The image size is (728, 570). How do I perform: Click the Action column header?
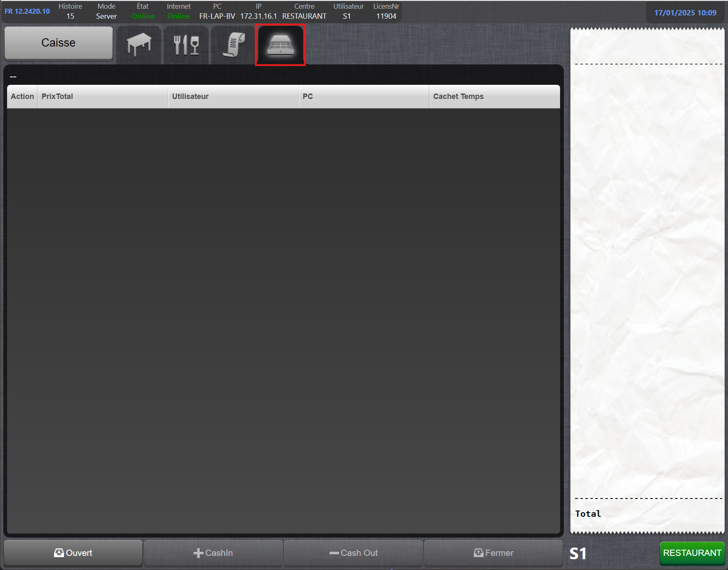[22, 96]
